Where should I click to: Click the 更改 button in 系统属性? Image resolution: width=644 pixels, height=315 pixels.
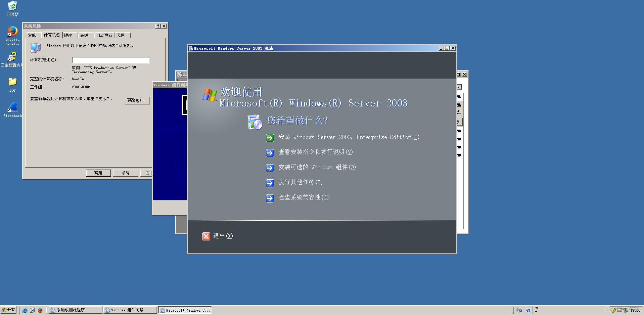pyautogui.click(x=137, y=100)
